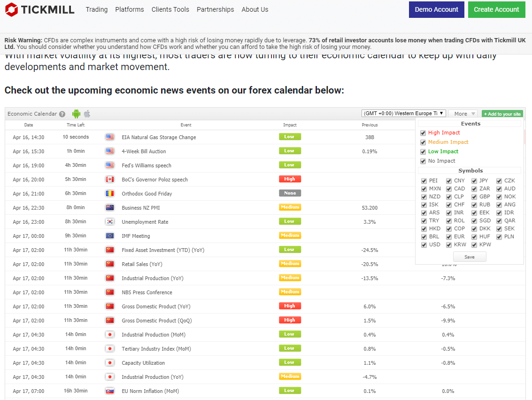Toggle the AUD symbol checkbox

499,189
